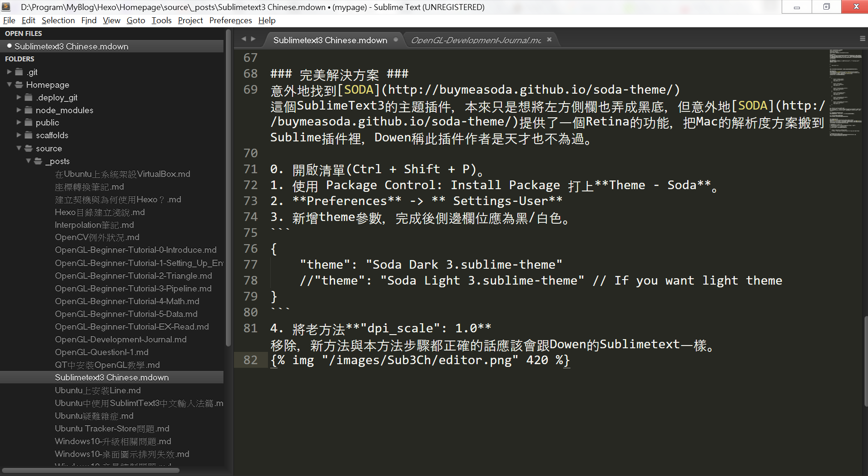Expand the scaffolds folder
This screenshot has width=868, height=476.
(x=19, y=135)
